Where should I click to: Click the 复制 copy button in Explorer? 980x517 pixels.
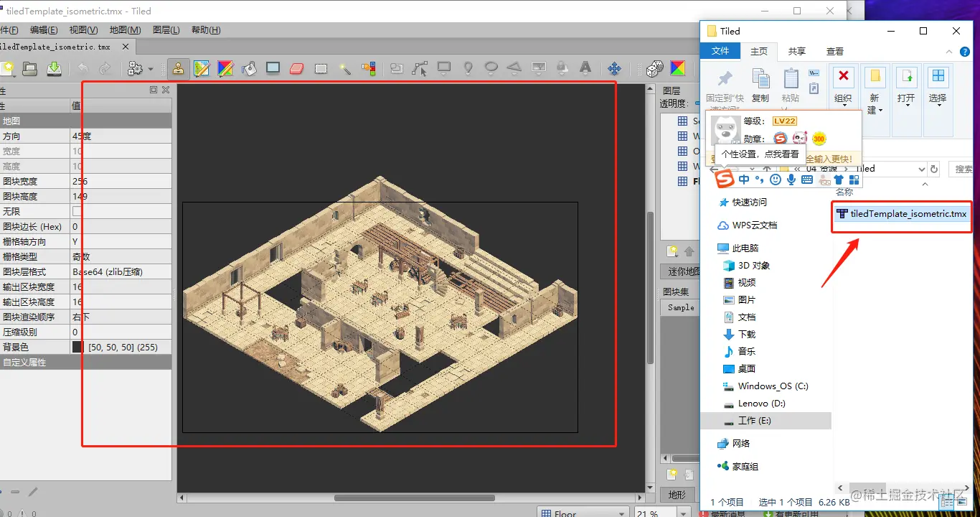pos(760,85)
